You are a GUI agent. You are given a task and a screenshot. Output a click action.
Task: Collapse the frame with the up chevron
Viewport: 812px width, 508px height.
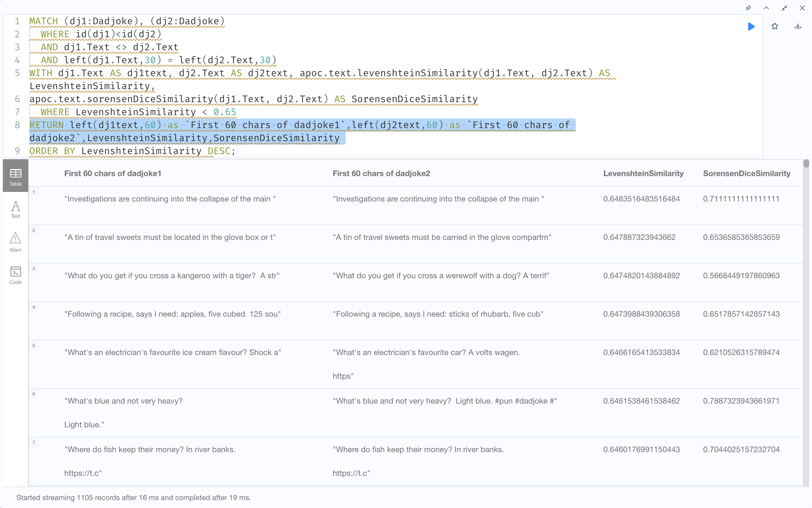click(x=766, y=8)
